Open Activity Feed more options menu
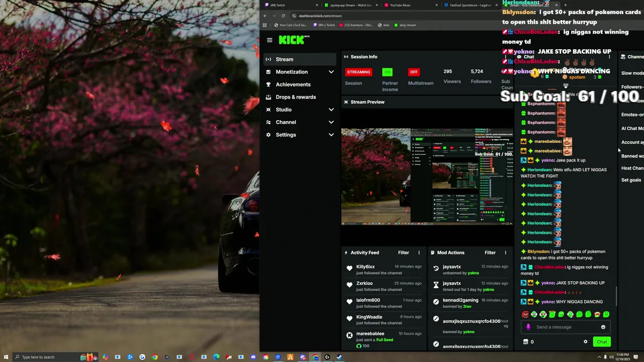 point(419,252)
